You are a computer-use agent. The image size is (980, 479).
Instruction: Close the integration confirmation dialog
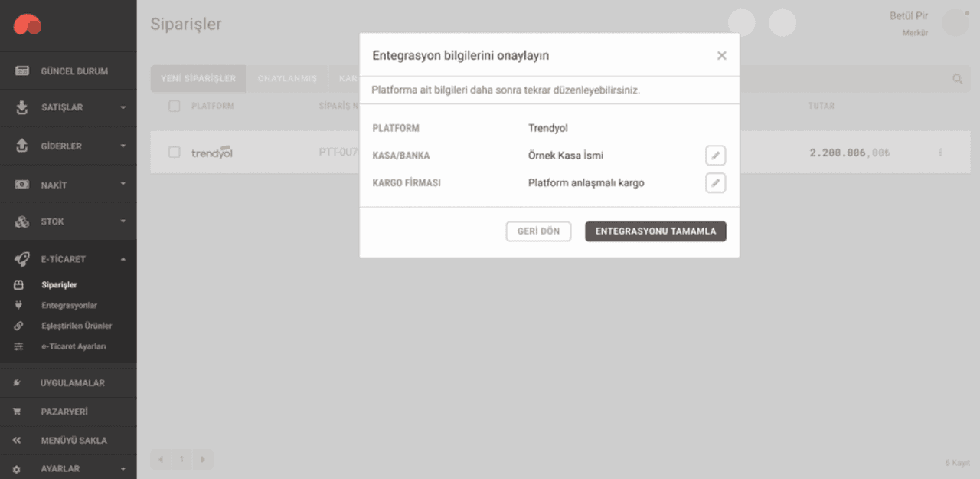pos(721,56)
